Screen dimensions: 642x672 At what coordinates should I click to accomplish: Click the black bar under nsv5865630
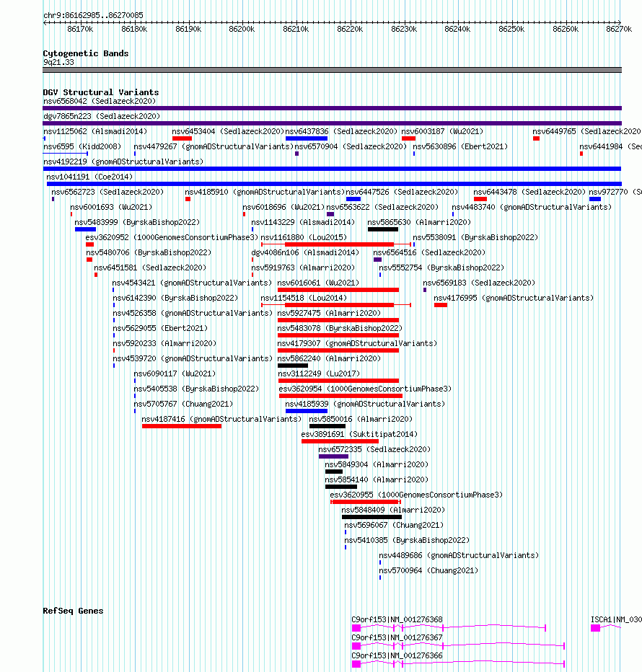click(383, 229)
